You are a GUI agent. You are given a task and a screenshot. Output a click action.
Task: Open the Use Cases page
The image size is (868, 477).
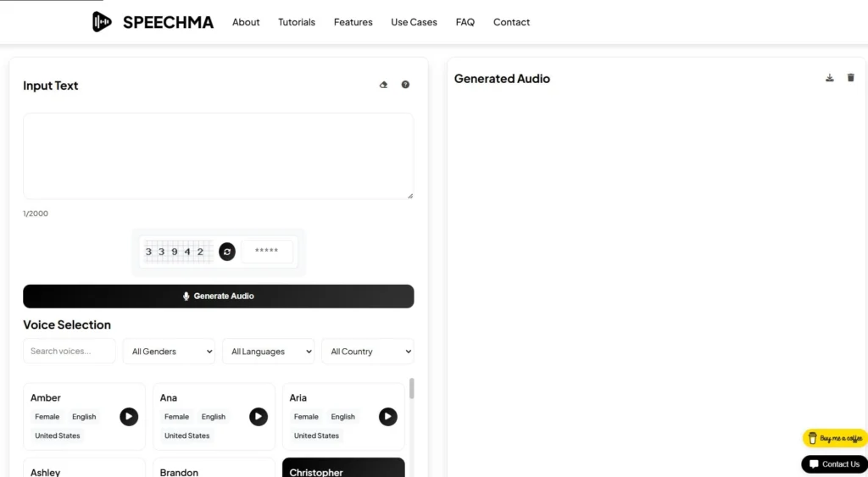(x=414, y=22)
